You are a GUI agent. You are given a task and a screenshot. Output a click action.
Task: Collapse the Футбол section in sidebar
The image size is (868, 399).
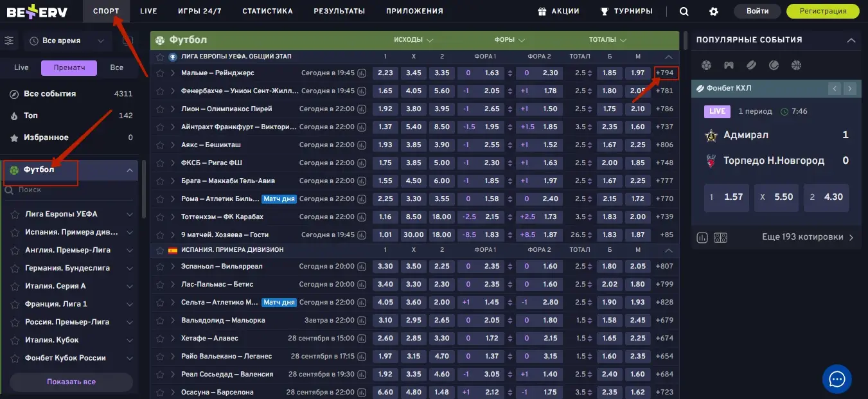tap(129, 170)
